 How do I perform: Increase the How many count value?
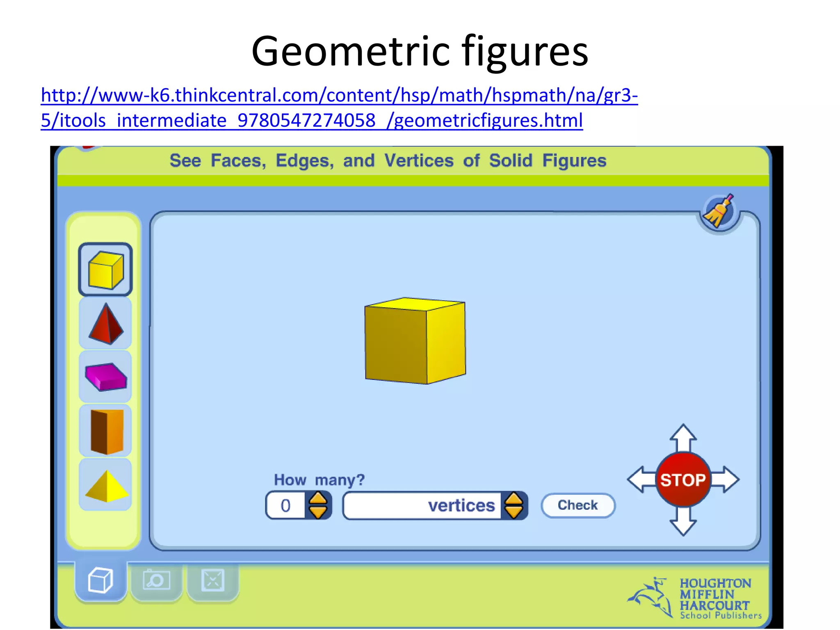pyautogui.click(x=318, y=499)
